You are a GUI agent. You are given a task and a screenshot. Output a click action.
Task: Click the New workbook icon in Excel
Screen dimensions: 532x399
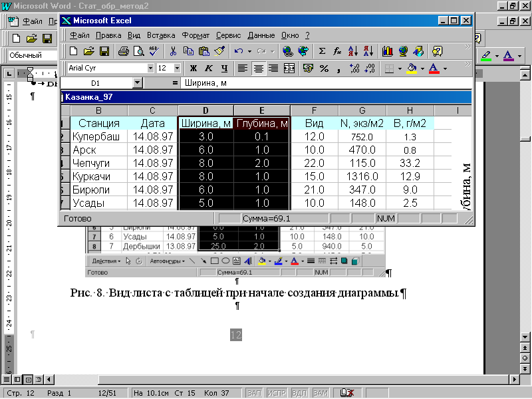(x=73, y=51)
